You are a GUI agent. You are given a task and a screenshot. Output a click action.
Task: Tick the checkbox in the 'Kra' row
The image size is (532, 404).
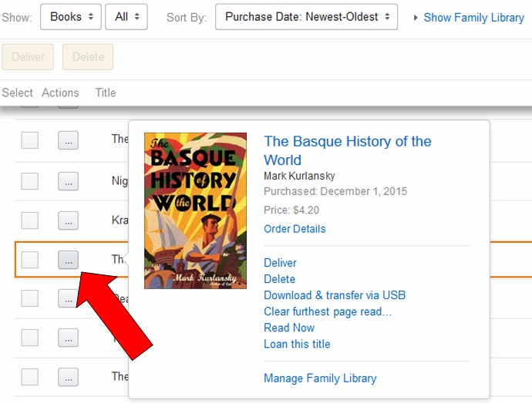pyautogui.click(x=30, y=221)
